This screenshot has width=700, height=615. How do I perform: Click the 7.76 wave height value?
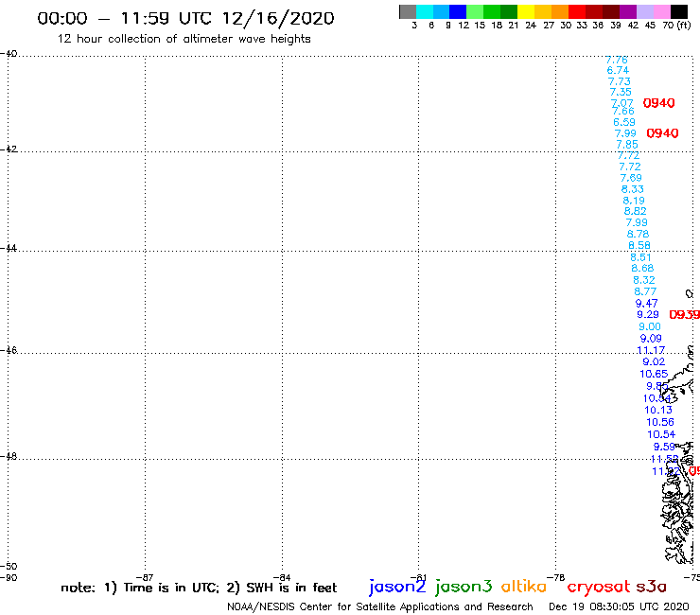617,60
